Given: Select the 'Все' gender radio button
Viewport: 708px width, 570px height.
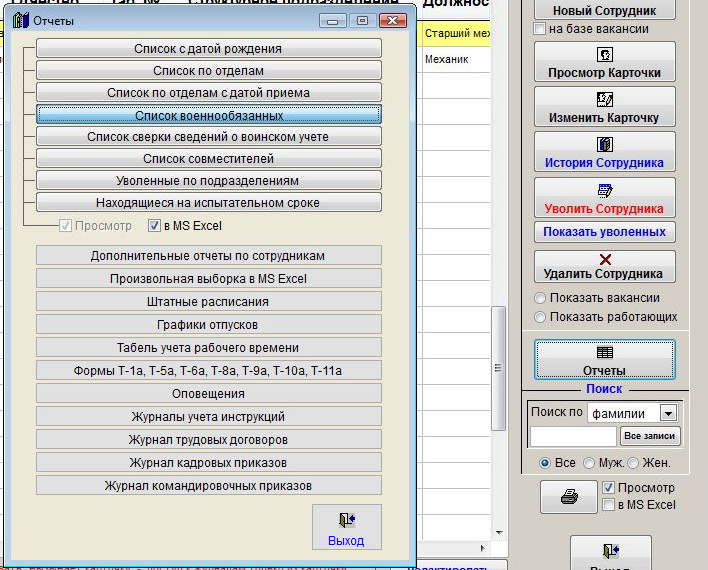Looking at the screenshot, I should click(545, 463).
